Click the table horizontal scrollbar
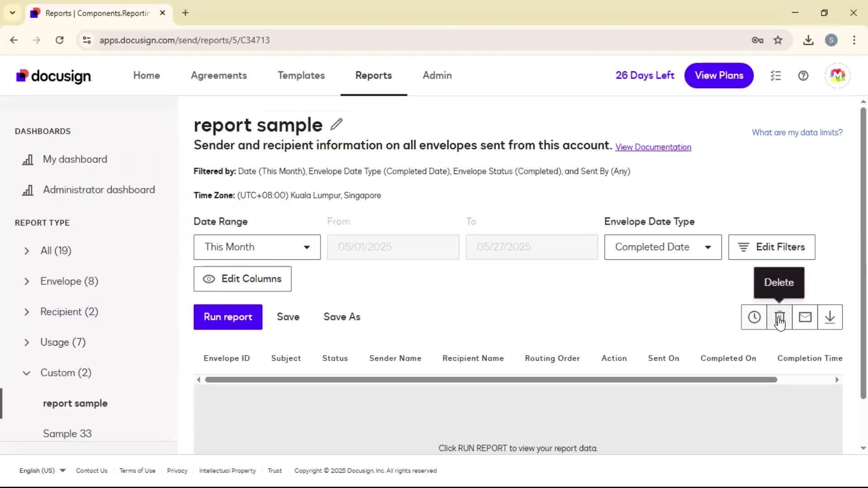 491,380
